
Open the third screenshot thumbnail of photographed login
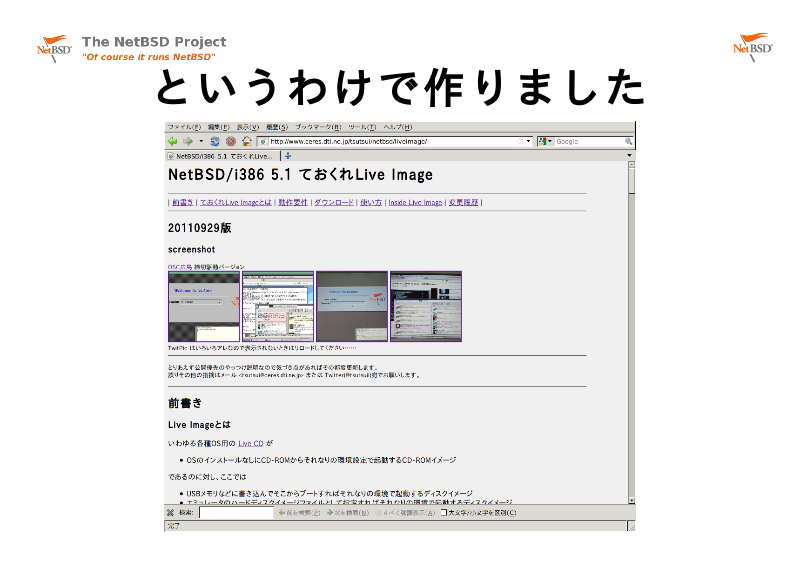(x=352, y=306)
